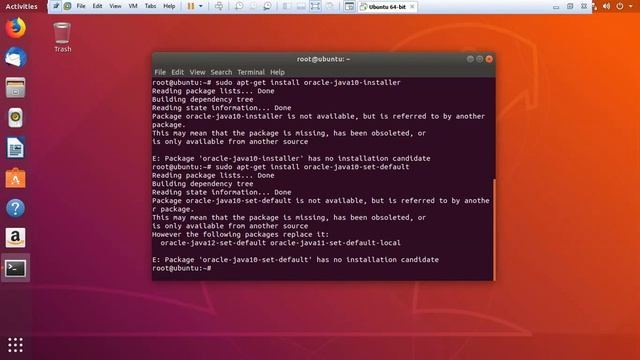Open the power icon system menu
Screen dimensions: 640x360
pyautogui.click(x=620, y=6)
